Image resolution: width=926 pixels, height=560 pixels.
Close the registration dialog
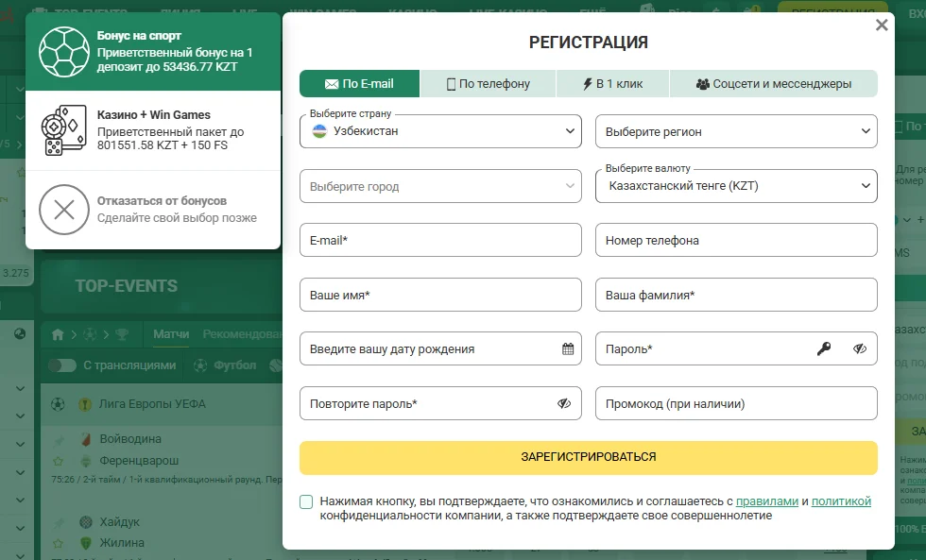coord(882,25)
